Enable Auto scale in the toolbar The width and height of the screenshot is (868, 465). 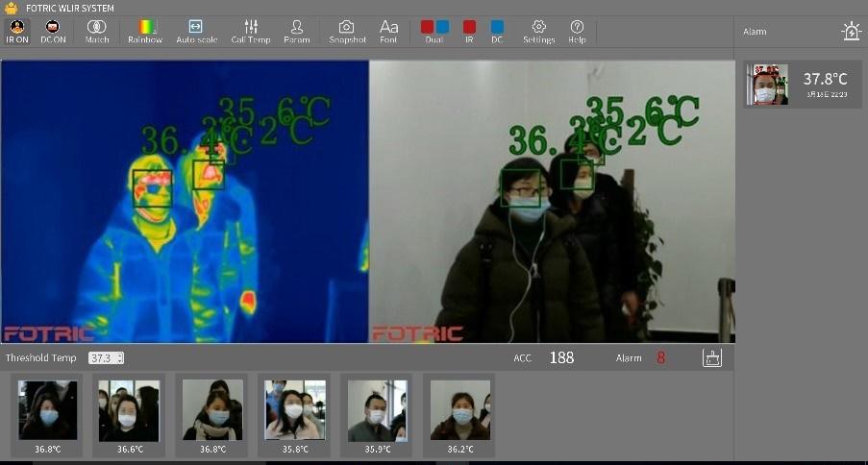[x=196, y=32]
